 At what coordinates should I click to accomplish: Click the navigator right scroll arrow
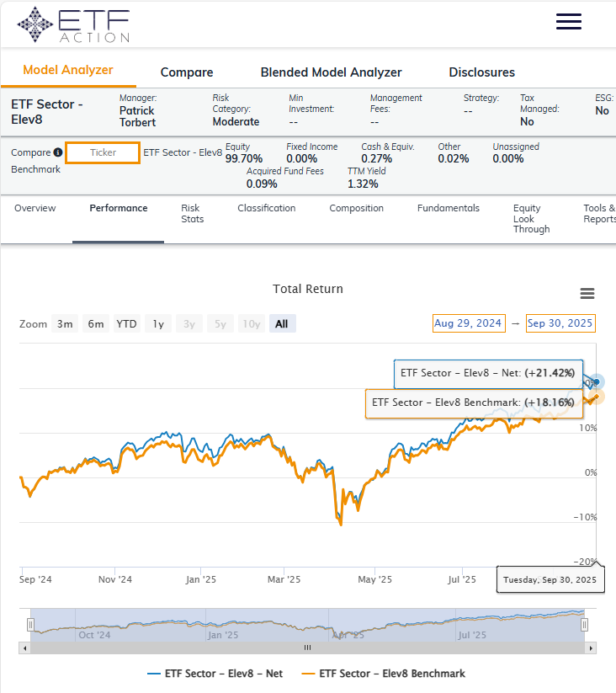pyautogui.click(x=591, y=648)
